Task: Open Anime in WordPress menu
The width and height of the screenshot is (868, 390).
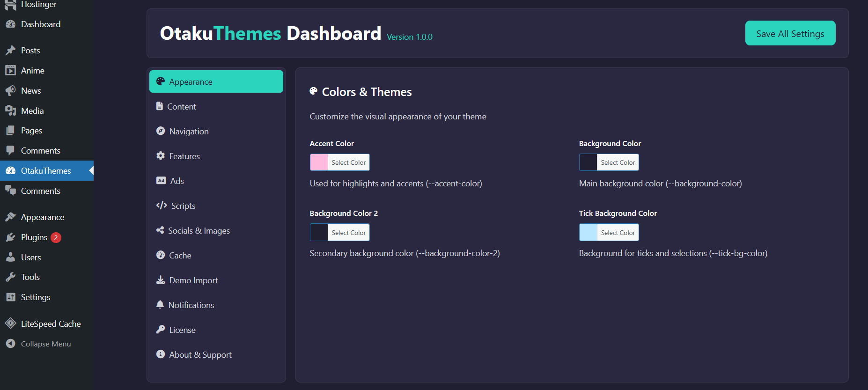Action: [x=47, y=71]
